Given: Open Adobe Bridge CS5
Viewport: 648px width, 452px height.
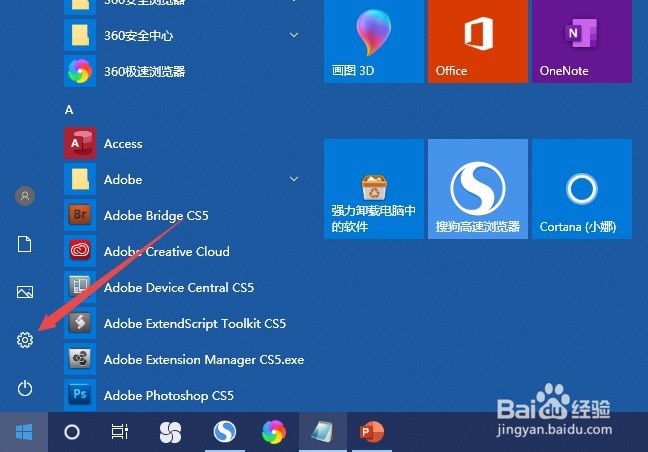Looking at the screenshot, I should 184,215.
